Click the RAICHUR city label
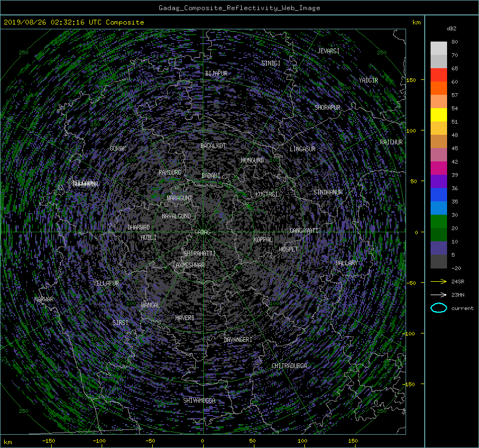Viewport: 479px width, 448px height. (391, 142)
